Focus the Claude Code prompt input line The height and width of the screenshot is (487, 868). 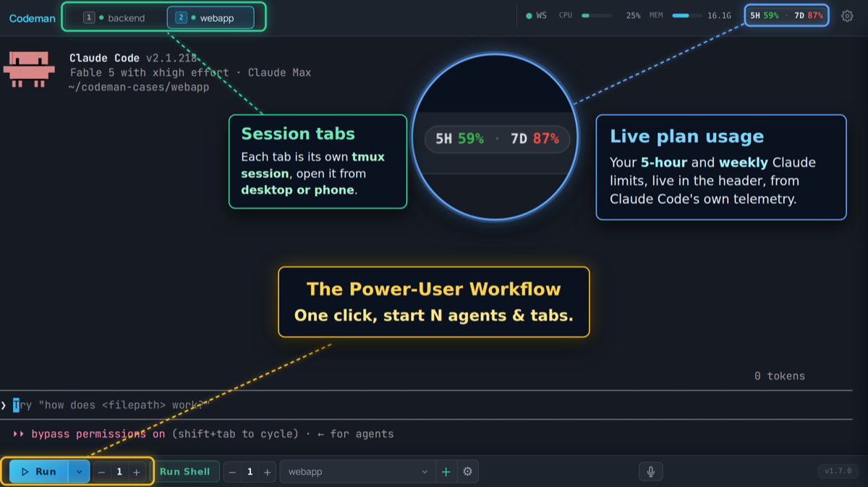pos(427,405)
